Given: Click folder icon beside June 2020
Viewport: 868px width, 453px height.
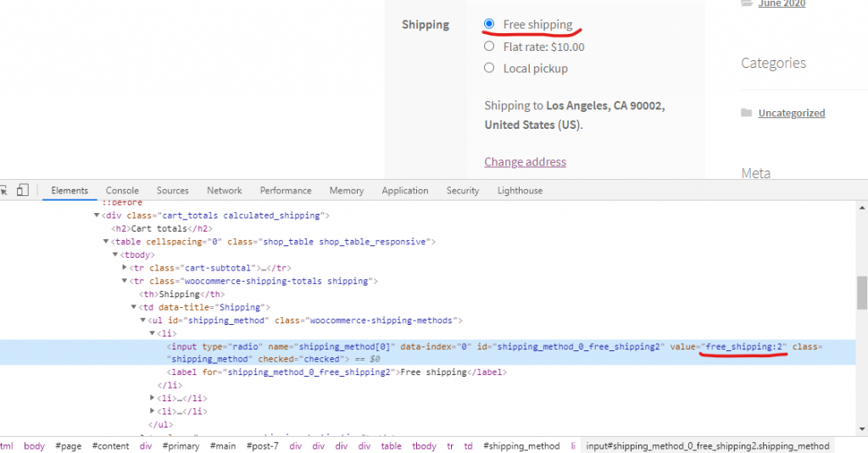Looking at the screenshot, I should point(746,3).
